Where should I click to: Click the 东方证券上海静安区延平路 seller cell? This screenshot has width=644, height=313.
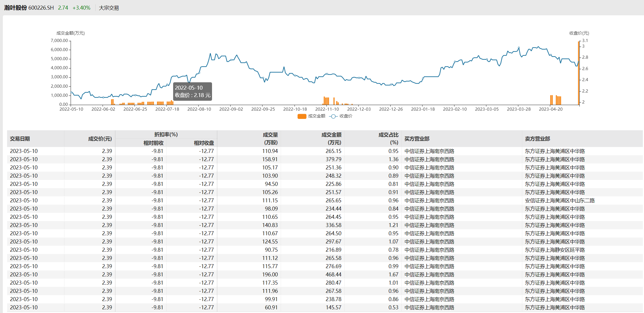pyautogui.click(x=555, y=250)
